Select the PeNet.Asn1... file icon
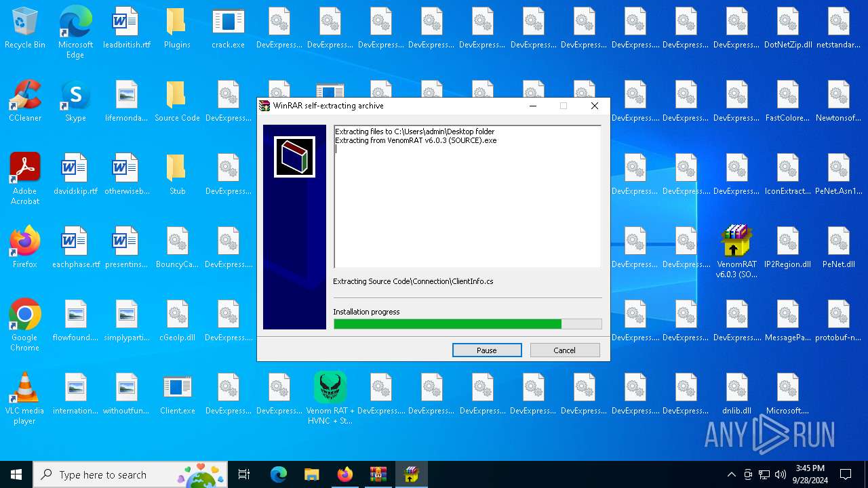868x488 pixels. (838, 174)
